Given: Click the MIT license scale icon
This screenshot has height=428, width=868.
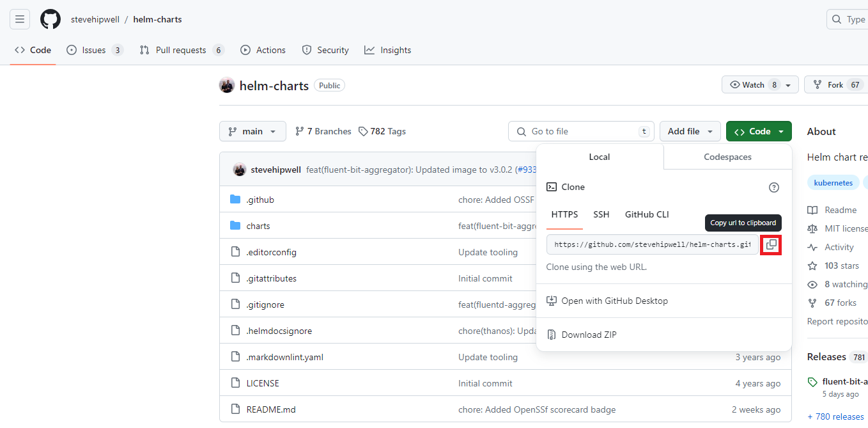Looking at the screenshot, I should tap(812, 228).
